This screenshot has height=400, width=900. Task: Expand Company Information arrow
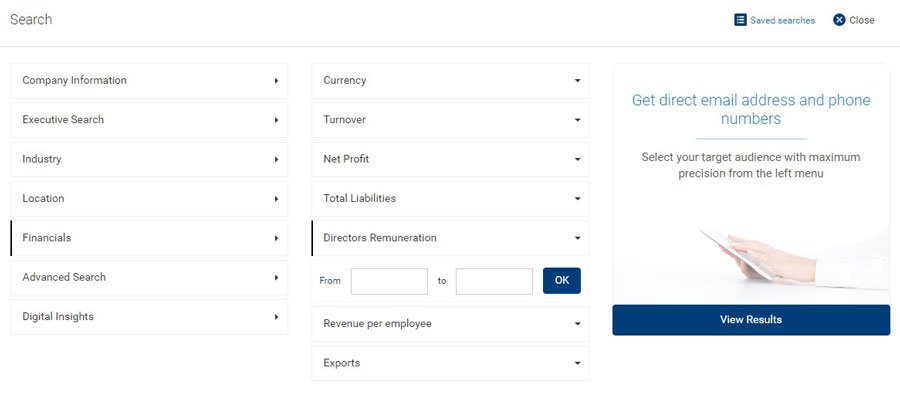pos(276,81)
